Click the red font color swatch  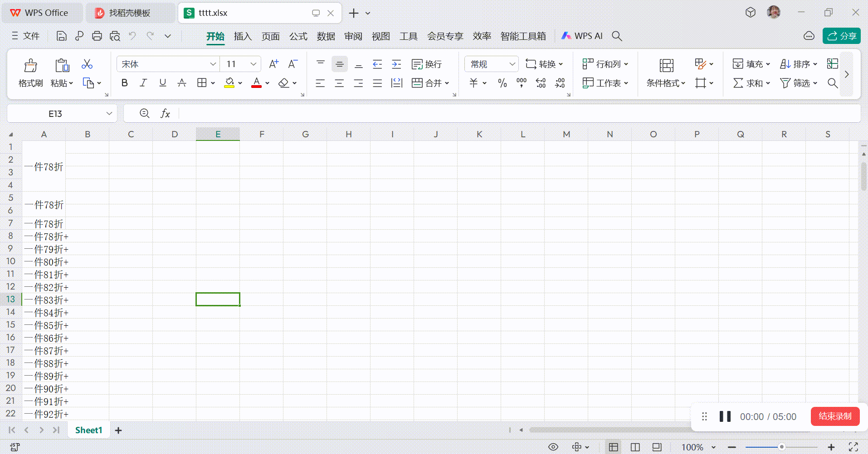coord(256,83)
